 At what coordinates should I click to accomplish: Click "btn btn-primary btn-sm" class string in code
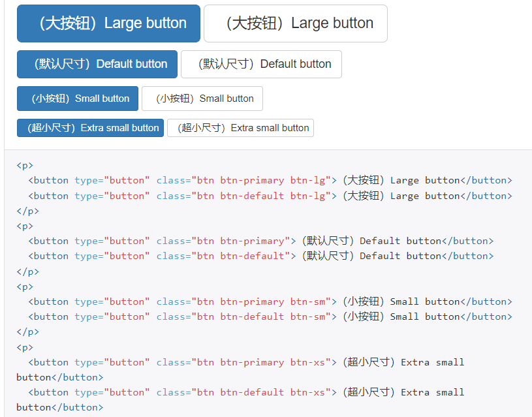260,301
